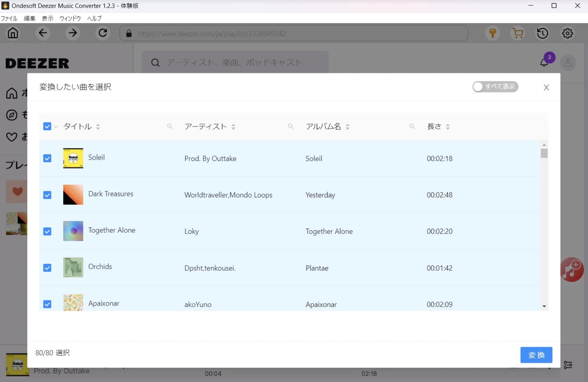Screen dimensions: 588x382
Task: Sort by タイトル column arrows
Action: [98, 127]
